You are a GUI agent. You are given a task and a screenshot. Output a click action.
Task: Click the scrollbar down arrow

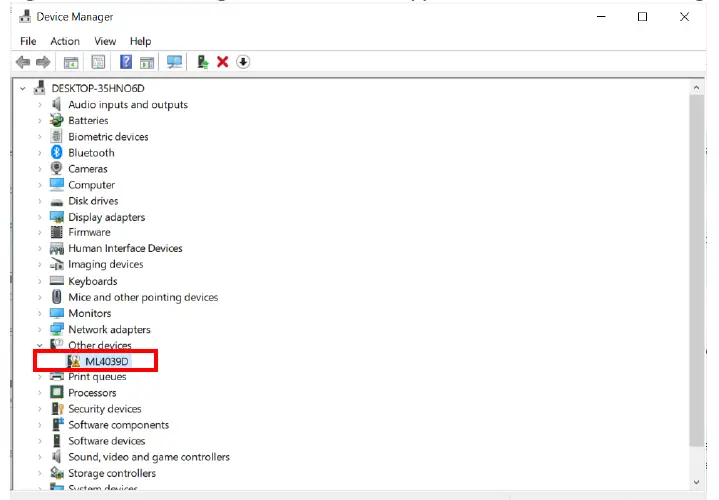(x=697, y=482)
